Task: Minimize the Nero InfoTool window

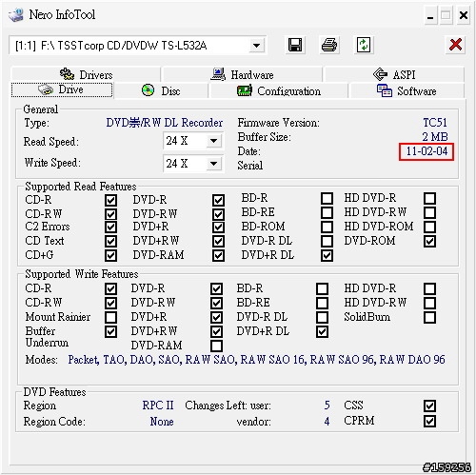Action: pyautogui.click(x=430, y=15)
